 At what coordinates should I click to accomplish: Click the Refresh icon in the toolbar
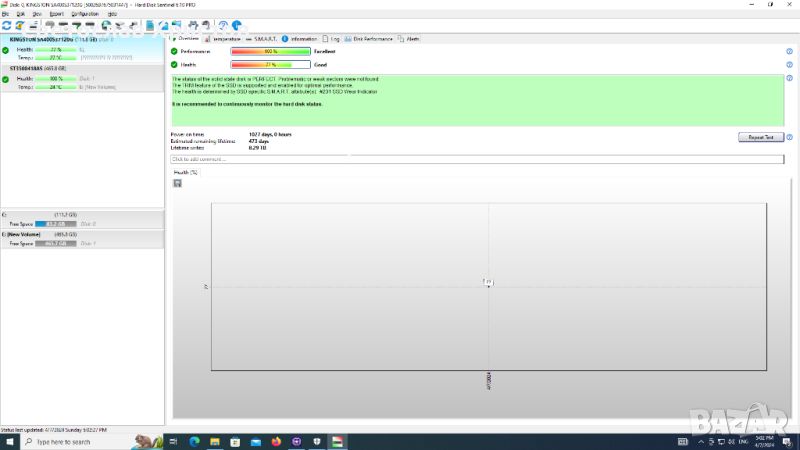[x=7, y=25]
